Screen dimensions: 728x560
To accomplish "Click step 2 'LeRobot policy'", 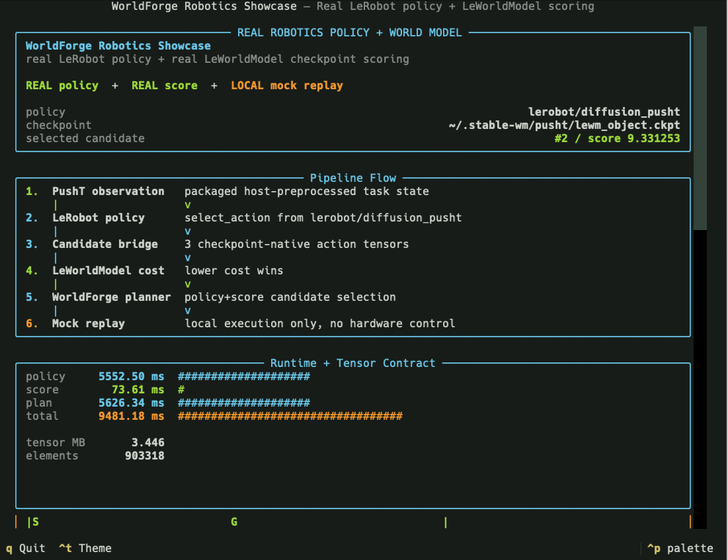I will click(x=99, y=218).
